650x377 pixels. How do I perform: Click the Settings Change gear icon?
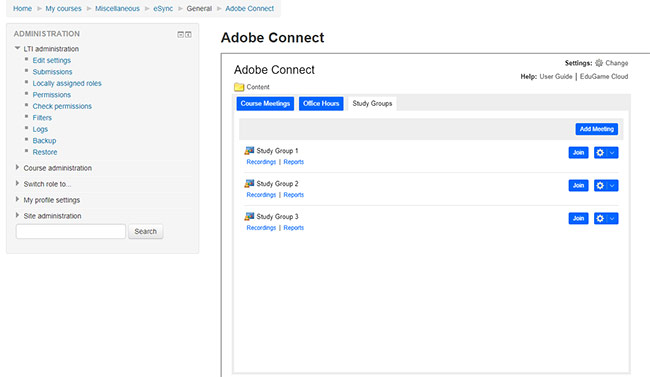pyautogui.click(x=599, y=63)
